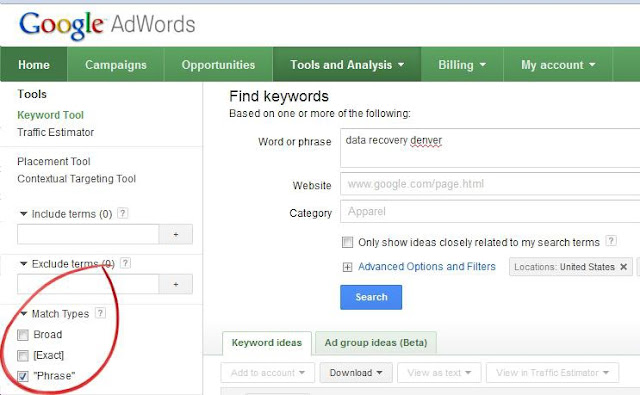
Task: Open the My account dropdown menu
Action: [x=558, y=64]
